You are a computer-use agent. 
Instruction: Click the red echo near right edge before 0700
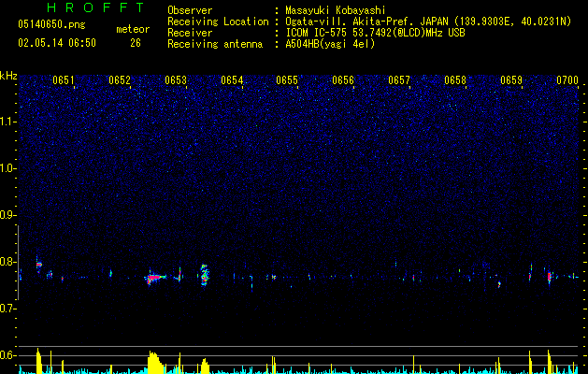pos(549,277)
